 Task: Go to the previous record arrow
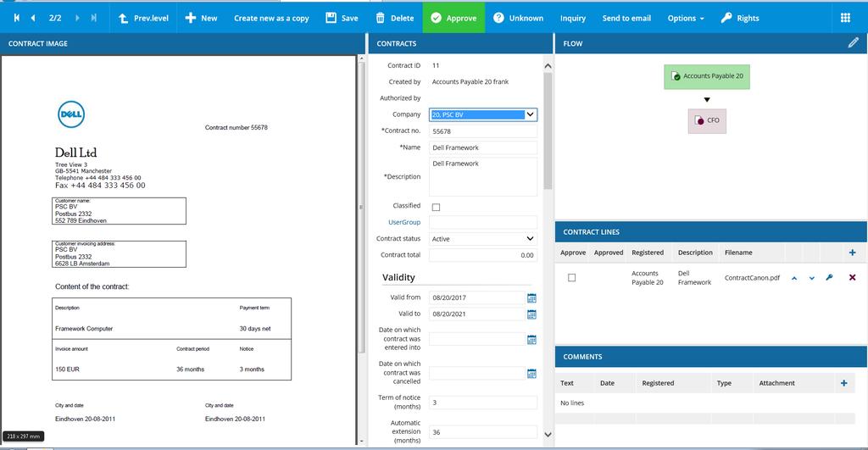(x=33, y=18)
